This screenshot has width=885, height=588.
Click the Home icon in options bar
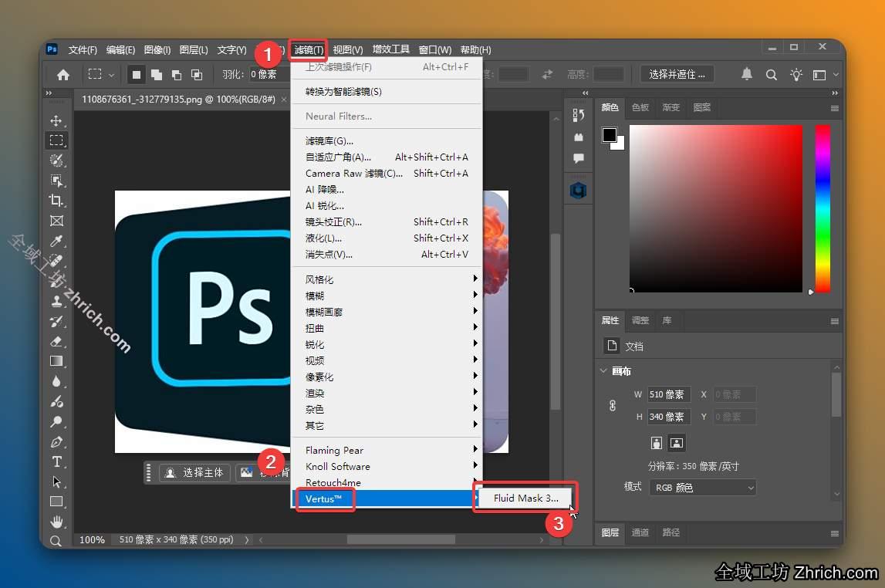pyautogui.click(x=63, y=75)
